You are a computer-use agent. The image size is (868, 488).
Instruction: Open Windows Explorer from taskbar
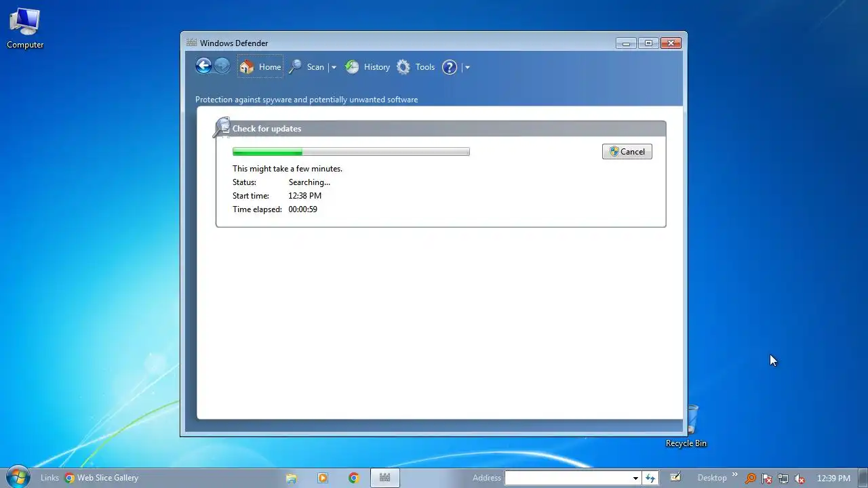coord(292,478)
